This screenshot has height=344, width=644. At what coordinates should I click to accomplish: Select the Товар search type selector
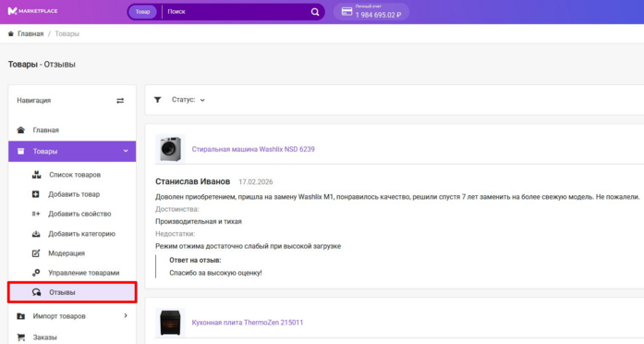tap(143, 12)
